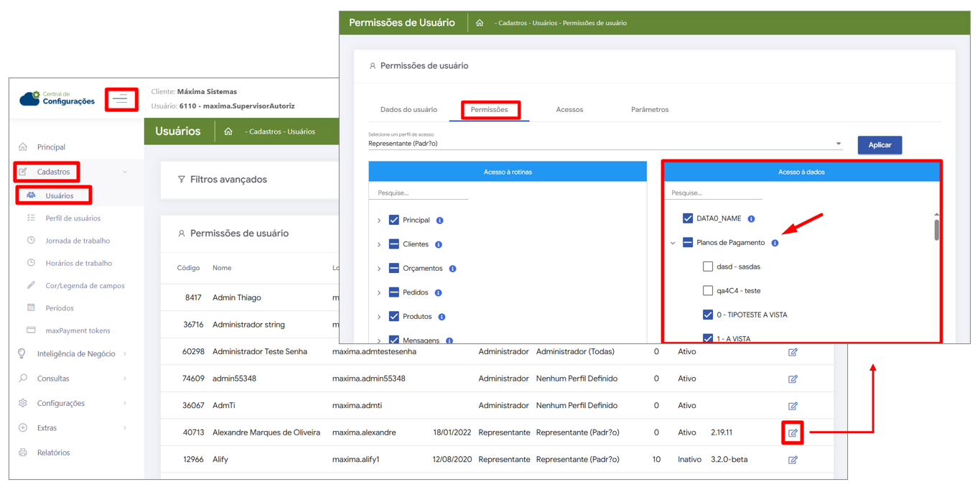Viewport: 980px width, 487px height.
Task: Click info icon next to Planos de Pagamento
Action: [775, 243]
